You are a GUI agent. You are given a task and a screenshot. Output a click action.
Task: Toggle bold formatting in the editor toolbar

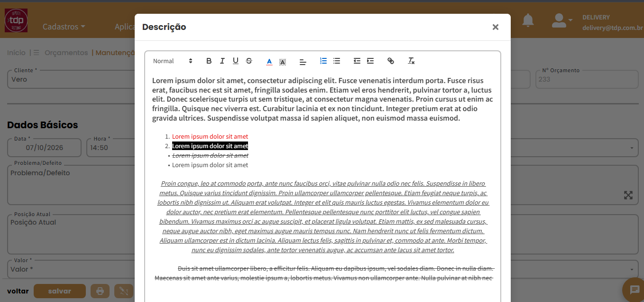(x=209, y=61)
